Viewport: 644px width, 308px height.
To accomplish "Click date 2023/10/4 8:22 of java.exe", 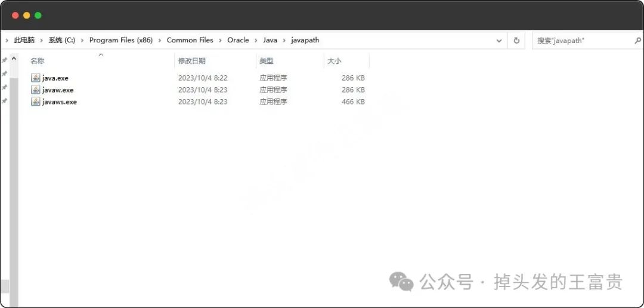I will [203, 78].
